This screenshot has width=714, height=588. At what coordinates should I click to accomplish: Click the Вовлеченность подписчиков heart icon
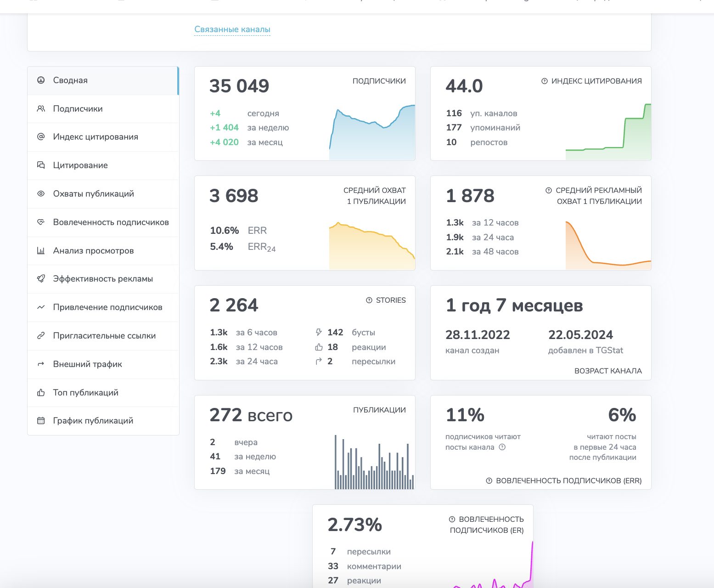[41, 222]
